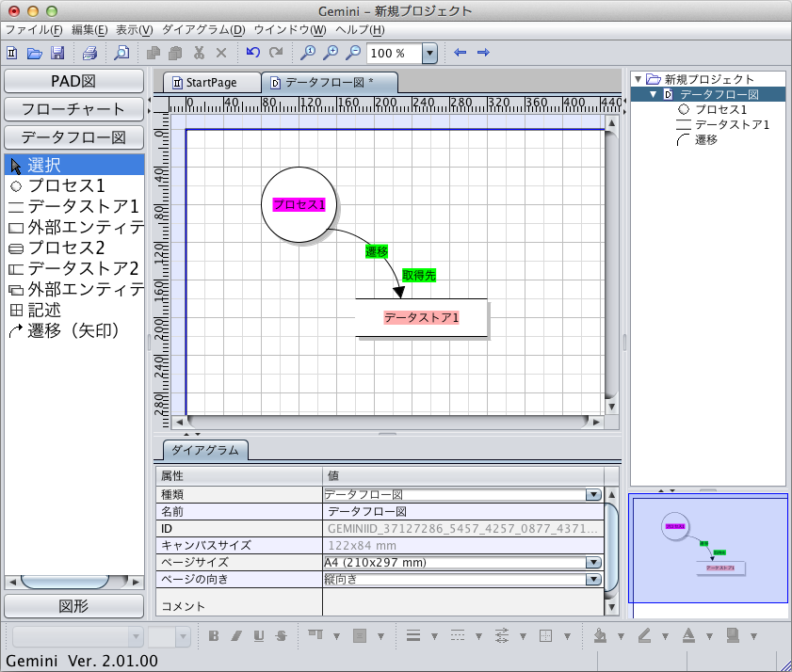Viewport: 792px width, 672px height.
Task: Open the font size dropdown
Action: coord(183,636)
